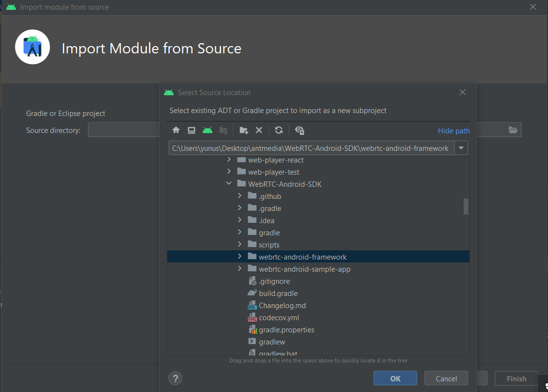
Task: Select the .gradle folder name
Action: (270, 209)
